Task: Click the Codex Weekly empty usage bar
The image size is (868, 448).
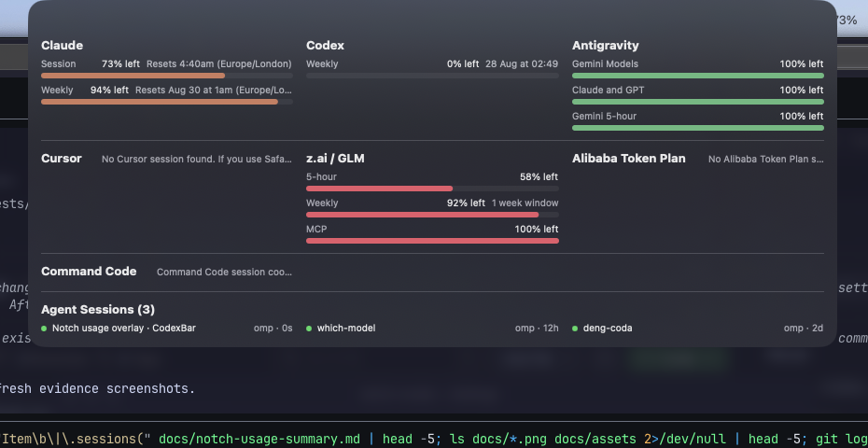Action: pyautogui.click(x=432, y=76)
